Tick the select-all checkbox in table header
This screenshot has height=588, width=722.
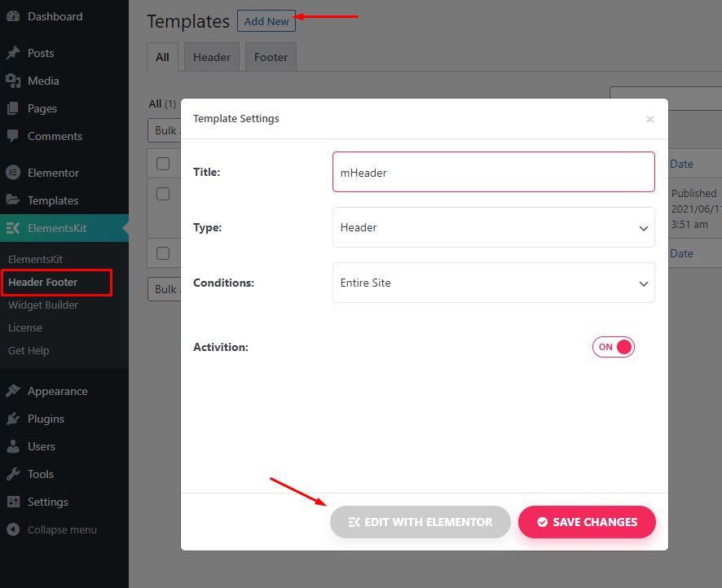click(x=163, y=164)
